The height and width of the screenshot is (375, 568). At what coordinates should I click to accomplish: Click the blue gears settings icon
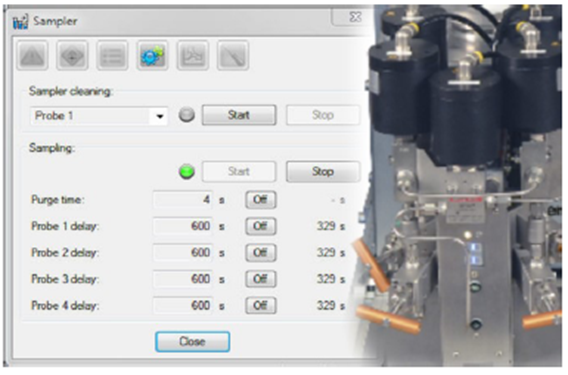[x=152, y=55]
